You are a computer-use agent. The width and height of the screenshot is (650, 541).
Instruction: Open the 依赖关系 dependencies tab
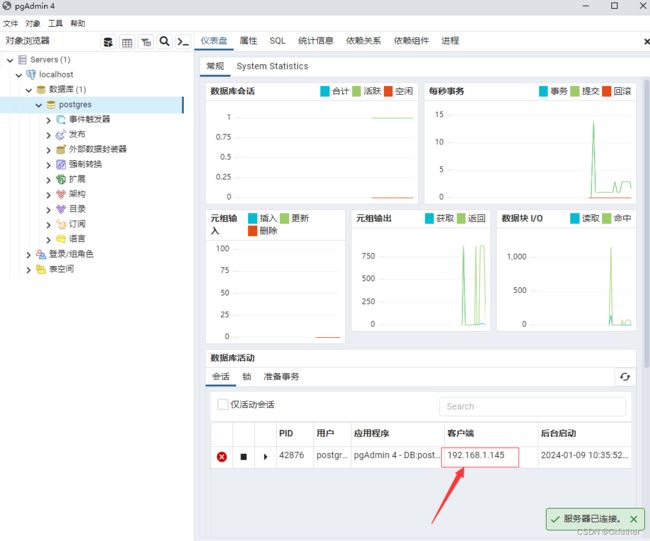pyautogui.click(x=363, y=41)
